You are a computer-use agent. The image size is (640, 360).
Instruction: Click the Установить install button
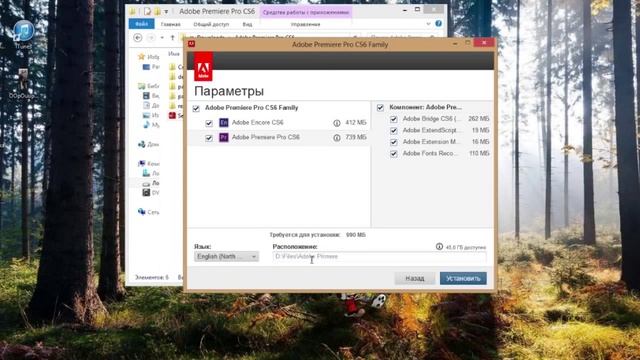[463, 278]
